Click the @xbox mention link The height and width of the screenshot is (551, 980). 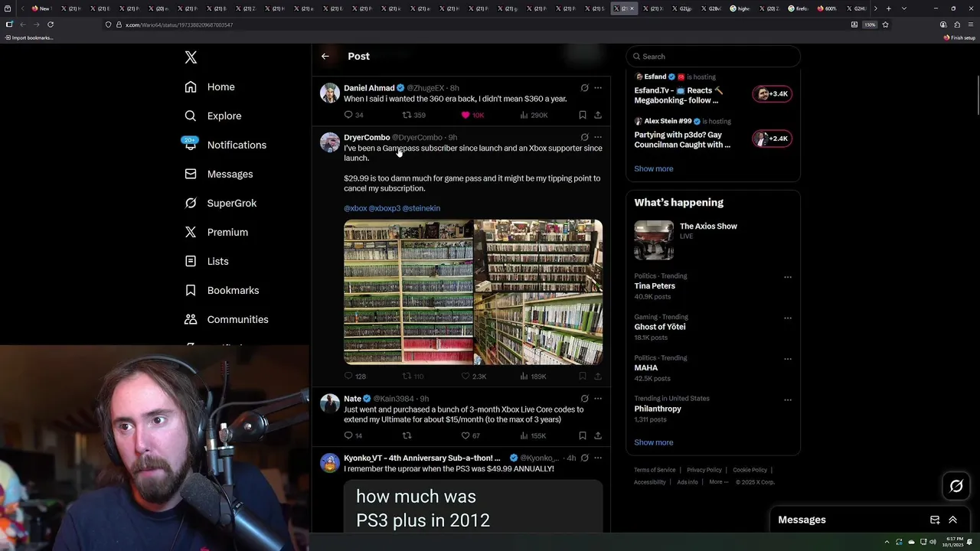pyautogui.click(x=355, y=208)
